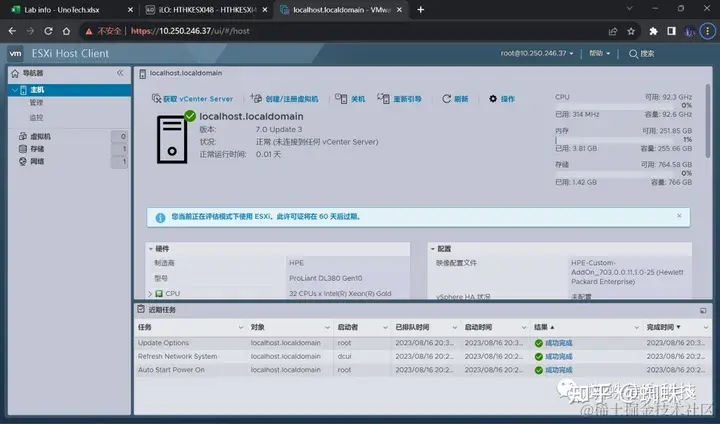
Task: Click the Refresh toolbar button
Action: pos(455,99)
